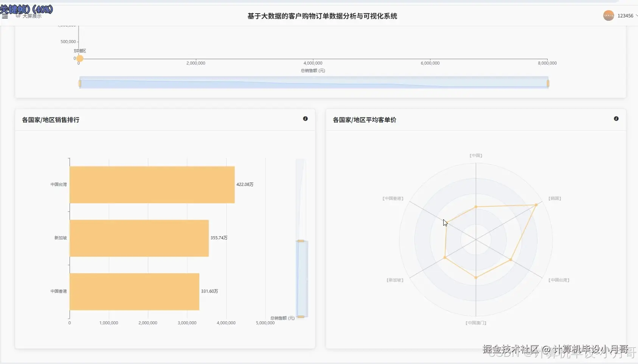Click the 各国家/地区销售排行 card title
Screen dimensions: 638x364
point(51,120)
